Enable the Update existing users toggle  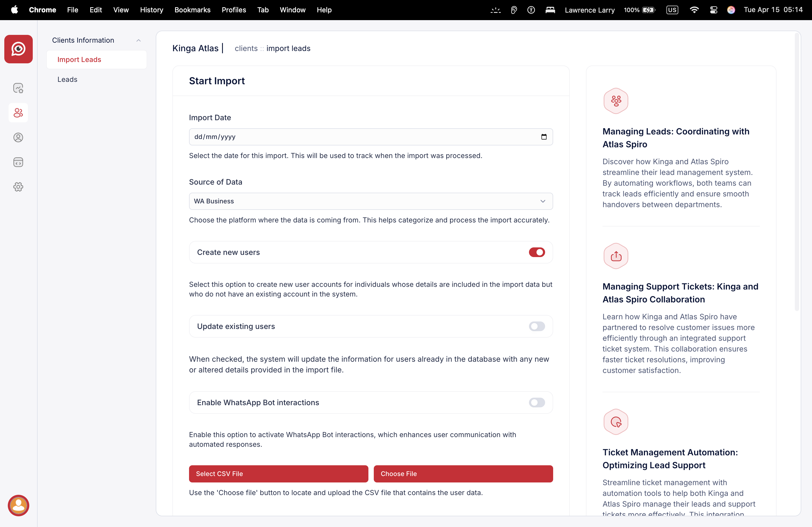pos(537,326)
